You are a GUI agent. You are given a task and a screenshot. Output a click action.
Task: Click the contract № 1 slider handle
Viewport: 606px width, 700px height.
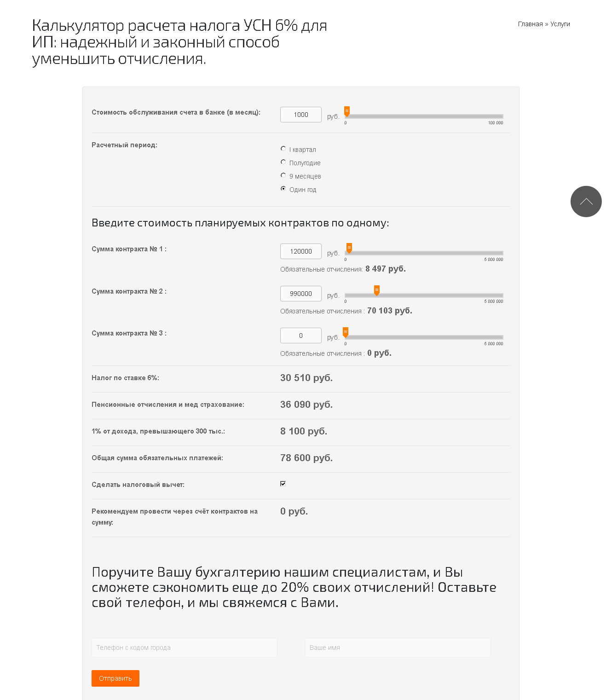click(x=349, y=248)
